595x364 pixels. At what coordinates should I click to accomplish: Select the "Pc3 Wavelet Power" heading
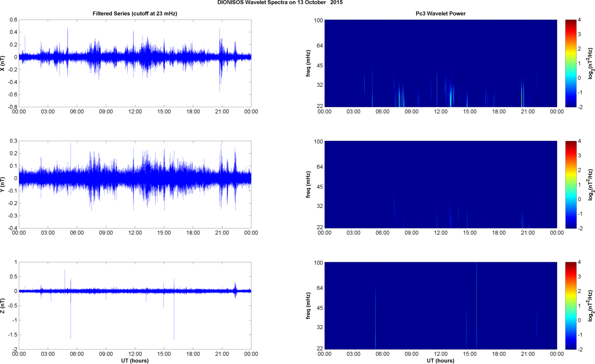click(440, 14)
